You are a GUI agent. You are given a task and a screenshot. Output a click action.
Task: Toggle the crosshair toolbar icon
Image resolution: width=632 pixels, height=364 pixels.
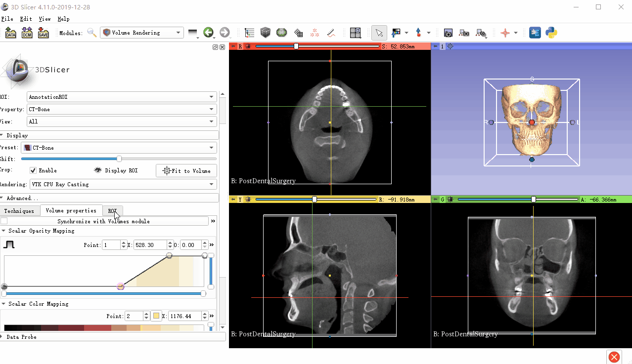click(x=505, y=33)
